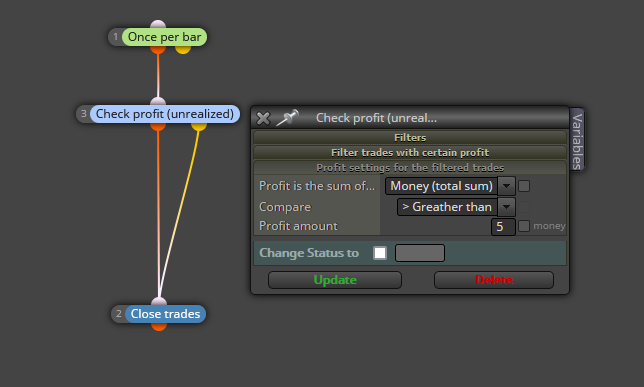Click top input connector of Once per bar
The width and height of the screenshot is (644, 387).
coord(158,24)
